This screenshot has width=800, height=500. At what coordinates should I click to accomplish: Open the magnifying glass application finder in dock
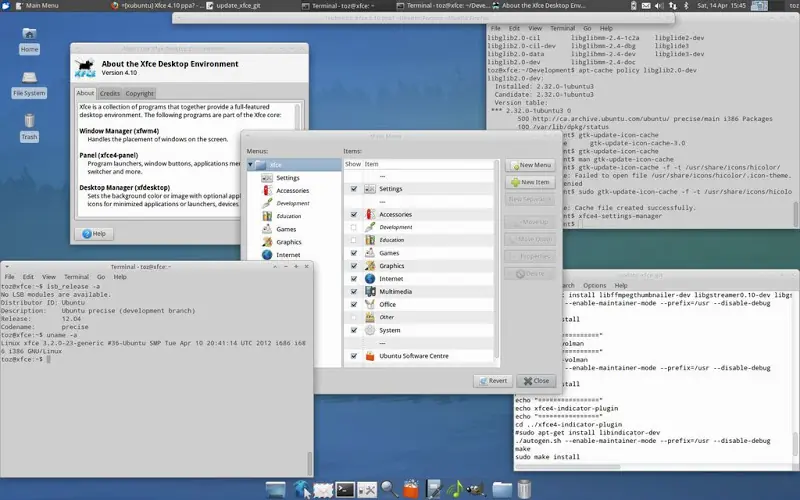389,489
